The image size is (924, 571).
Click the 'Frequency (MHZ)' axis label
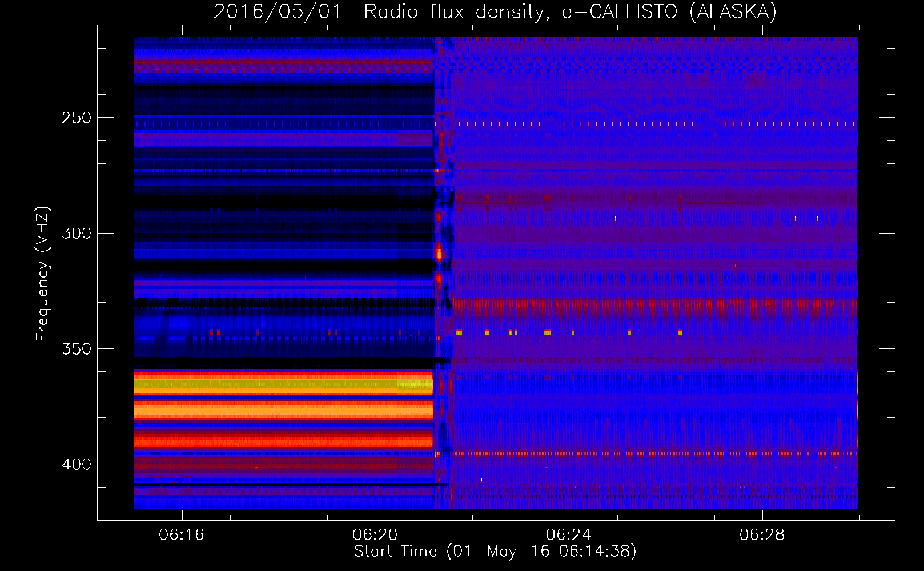tap(43, 274)
